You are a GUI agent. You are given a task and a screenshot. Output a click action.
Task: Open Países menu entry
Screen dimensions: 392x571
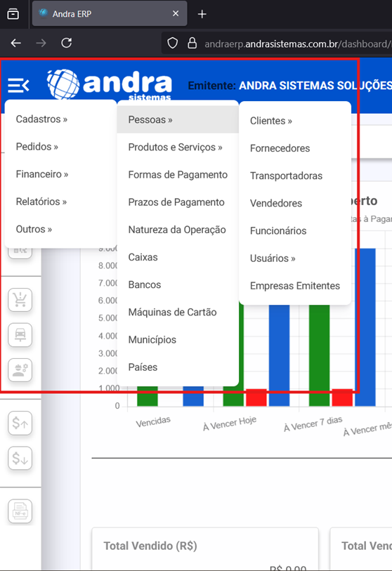[x=178, y=367]
